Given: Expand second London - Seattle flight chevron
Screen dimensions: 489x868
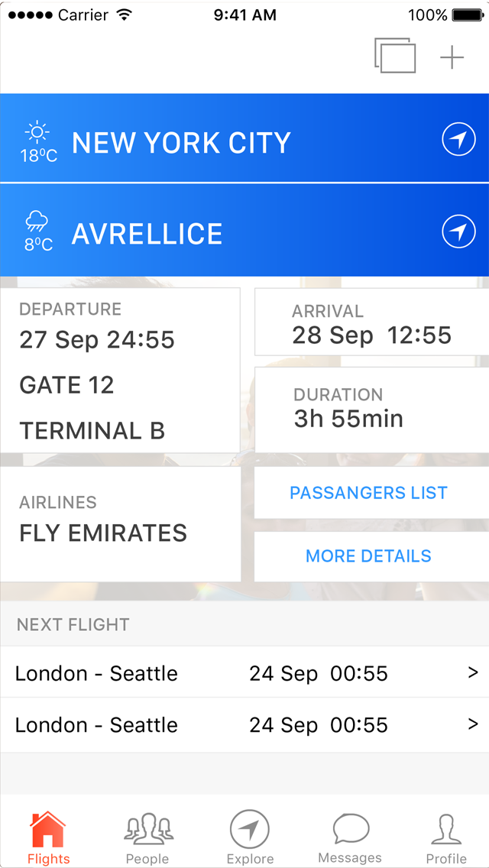Looking at the screenshot, I should (473, 724).
